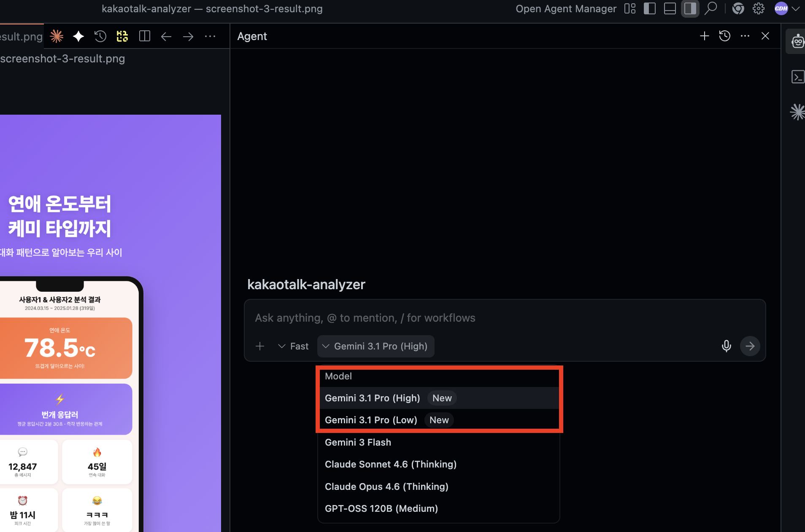
Task: Focus the Ask anything chat input
Action: [505, 318]
